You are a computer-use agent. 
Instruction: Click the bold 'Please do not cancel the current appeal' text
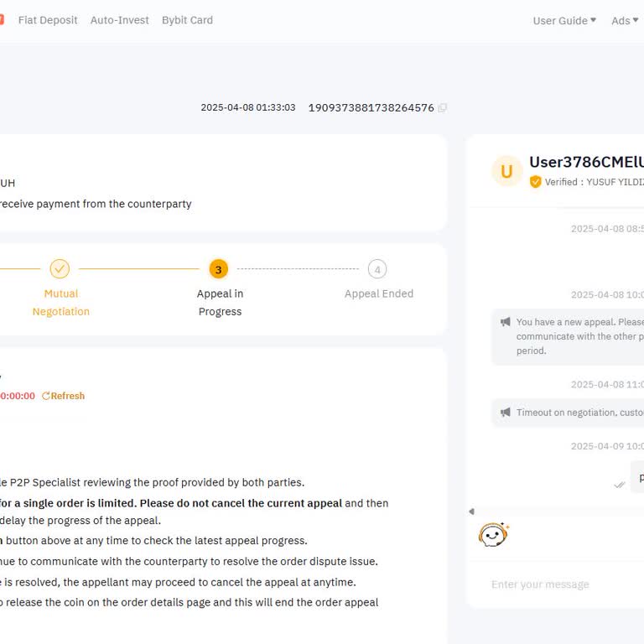(x=241, y=503)
